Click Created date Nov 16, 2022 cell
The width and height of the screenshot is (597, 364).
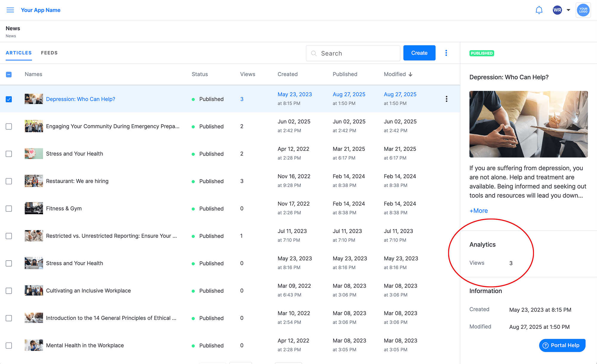(294, 176)
